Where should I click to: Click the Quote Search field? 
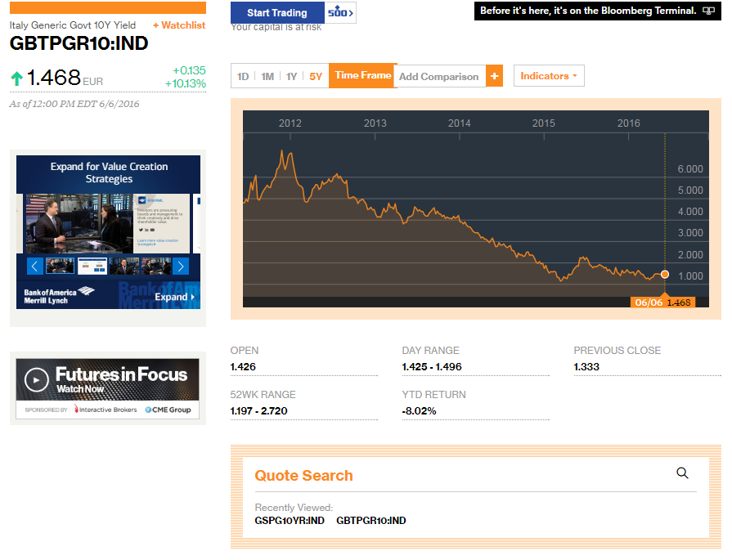pyautogui.click(x=475, y=476)
